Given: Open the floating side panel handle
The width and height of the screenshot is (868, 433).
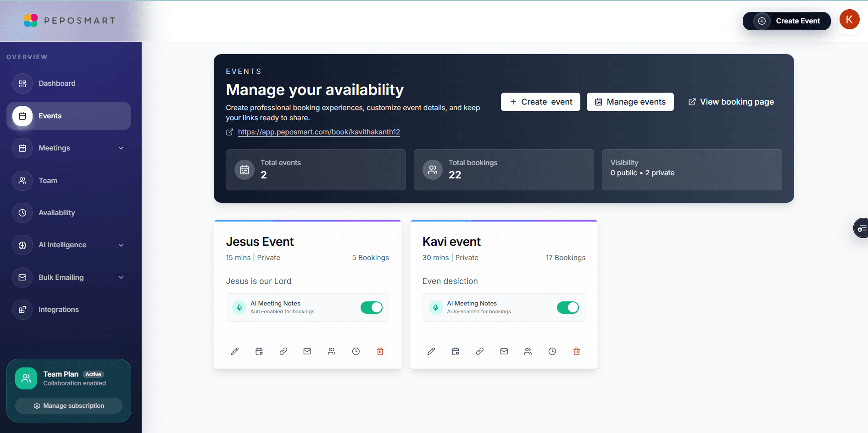Looking at the screenshot, I should coord(861,228).
